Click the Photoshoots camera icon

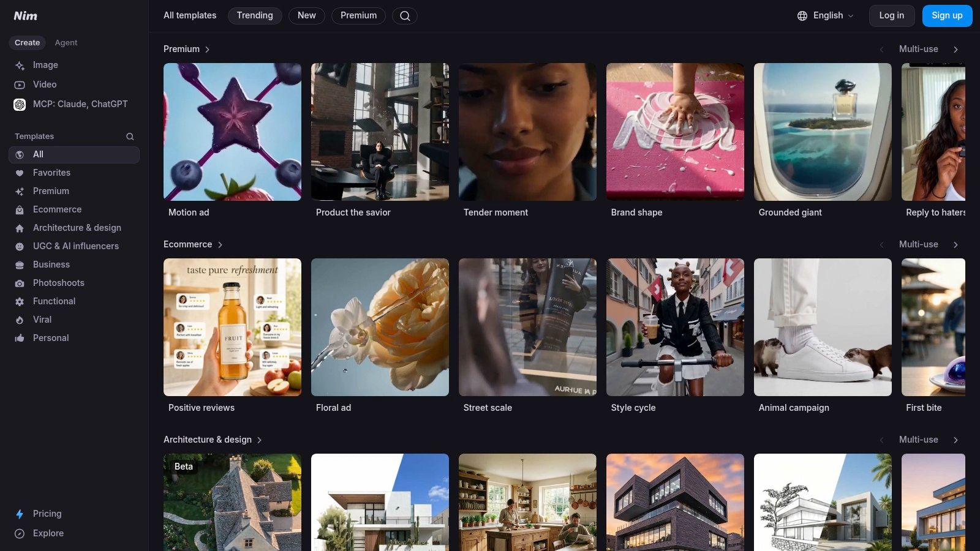click(x=20, y=283)
